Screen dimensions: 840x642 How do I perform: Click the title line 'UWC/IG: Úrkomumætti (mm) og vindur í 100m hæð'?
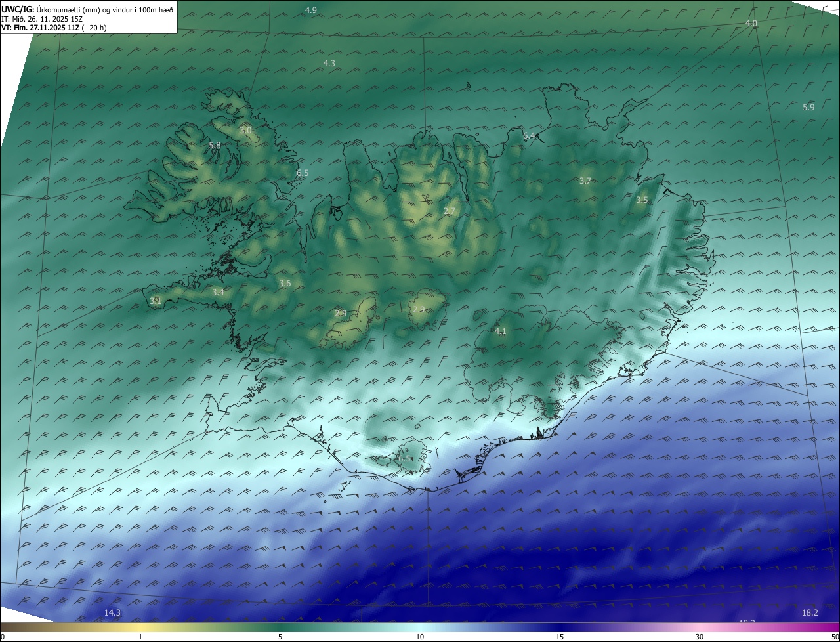pos(87,9)
